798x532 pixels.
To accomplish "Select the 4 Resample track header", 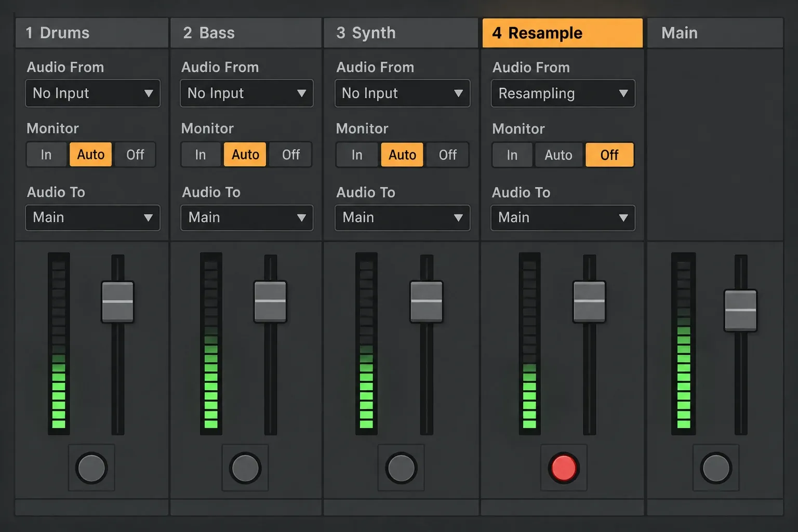I will point(563,33).
